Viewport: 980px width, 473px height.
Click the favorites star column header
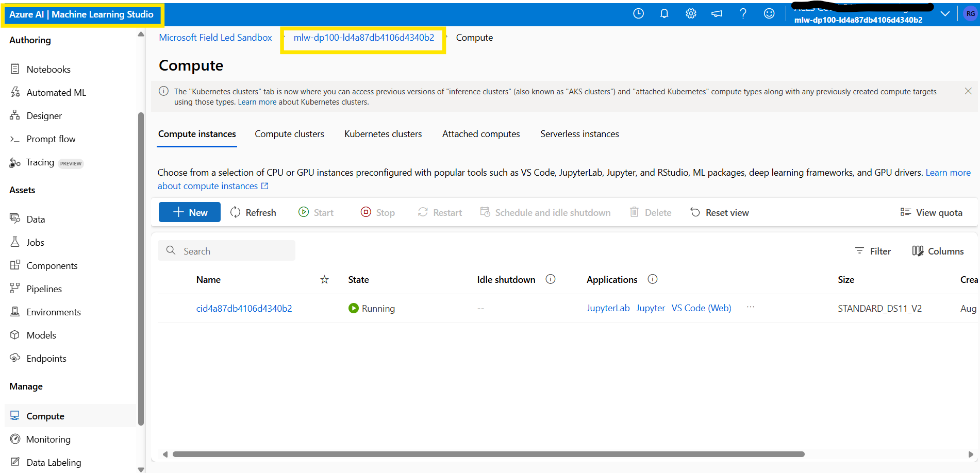pyautogui.click(x=324, y=279)
